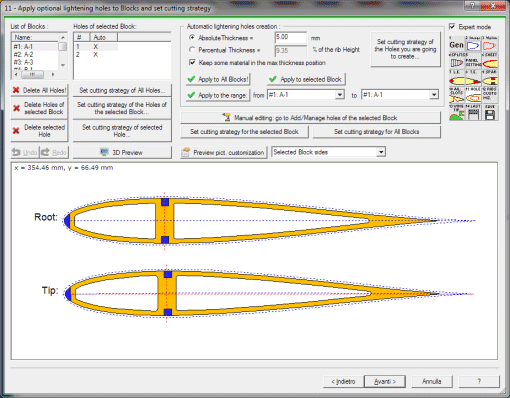Click the Delete All Holes button
Viewport: 510px width, 398px height.
coord(39,90)
